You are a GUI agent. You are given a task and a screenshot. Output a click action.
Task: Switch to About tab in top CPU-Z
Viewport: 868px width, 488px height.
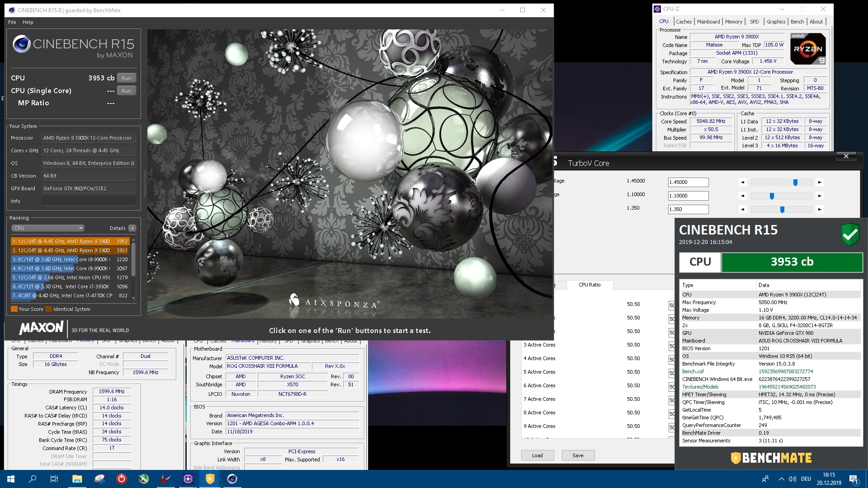(816, 22)
